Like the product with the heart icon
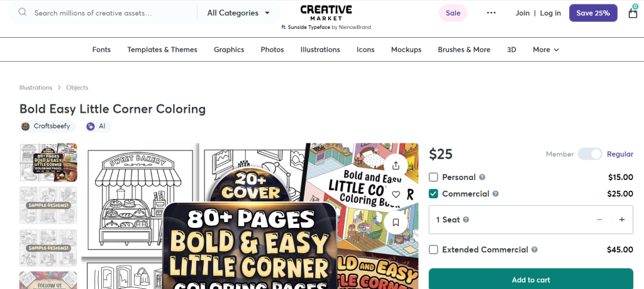This screenshot has width=644, height=289. 396,194
